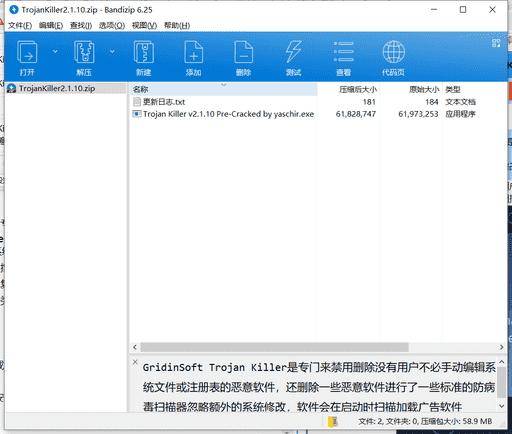Click the Test (测试) lightning icon
Viewport: 512px width, 434px height.
[x=293, y=52]
